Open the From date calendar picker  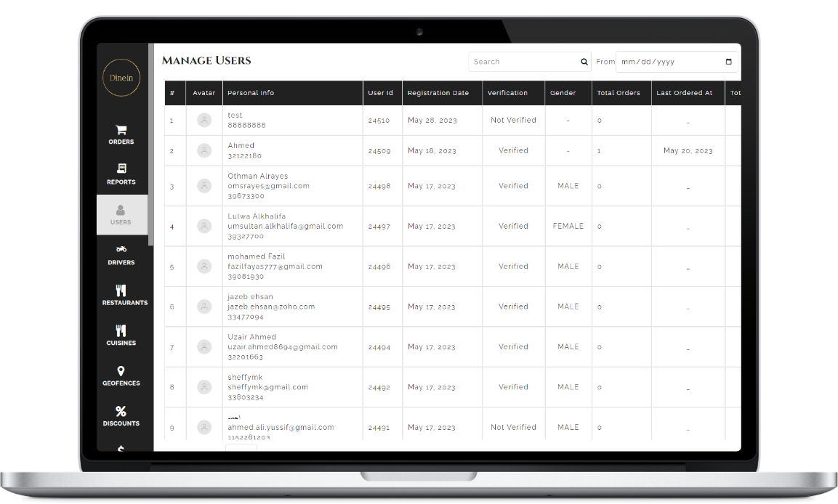point(729,62)
